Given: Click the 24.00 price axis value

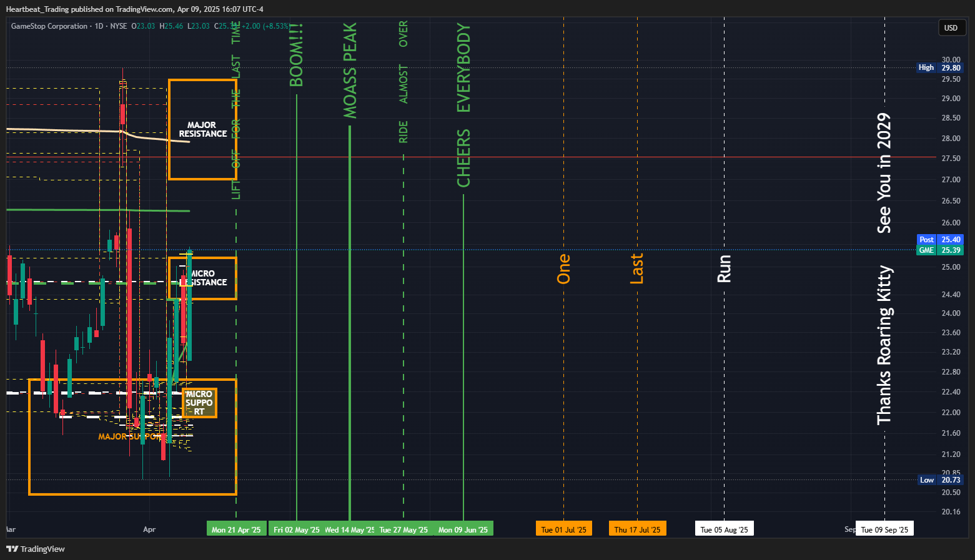Looking at the screenshot, I should (951, 313).
